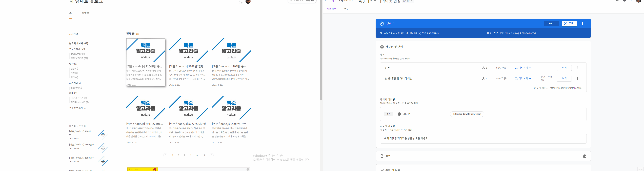Screen dimensions: 644x171
Task: Open 일상 (6) category
Action: [73, 64]
